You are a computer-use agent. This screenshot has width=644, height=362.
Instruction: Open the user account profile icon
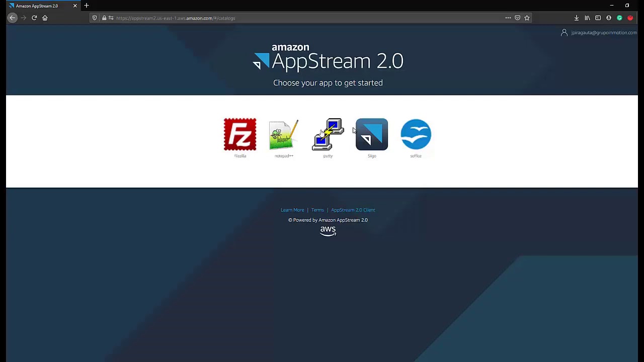tap(564, 33)
